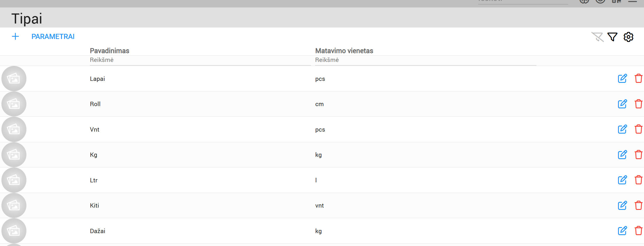Open the PARAMETRAI link
The height and width of the screenshot is (246, 644).
coord(53,36)
